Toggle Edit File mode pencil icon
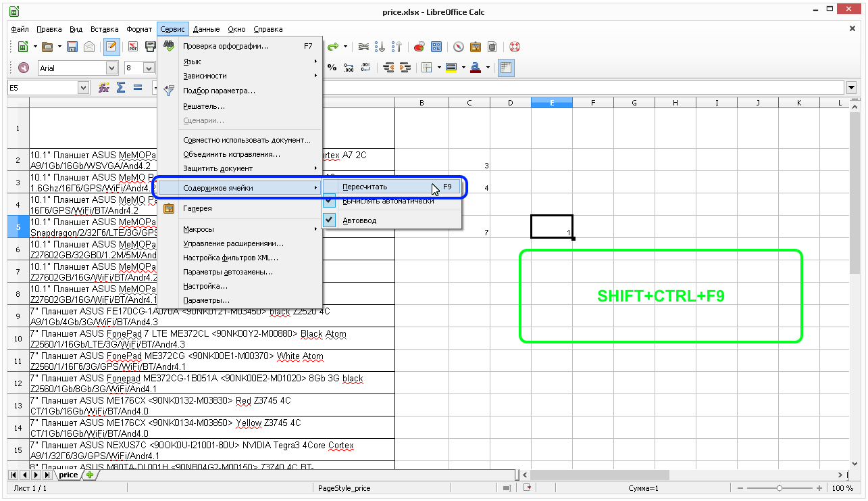868x501 pixels. (x=111, y=47)
